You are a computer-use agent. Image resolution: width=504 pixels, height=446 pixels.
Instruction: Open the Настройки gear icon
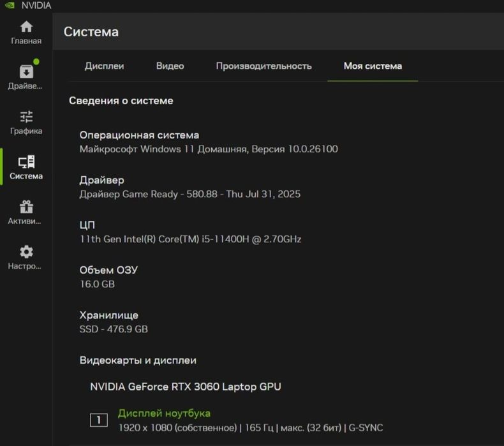pyautogui.click(x=26, y=252)
